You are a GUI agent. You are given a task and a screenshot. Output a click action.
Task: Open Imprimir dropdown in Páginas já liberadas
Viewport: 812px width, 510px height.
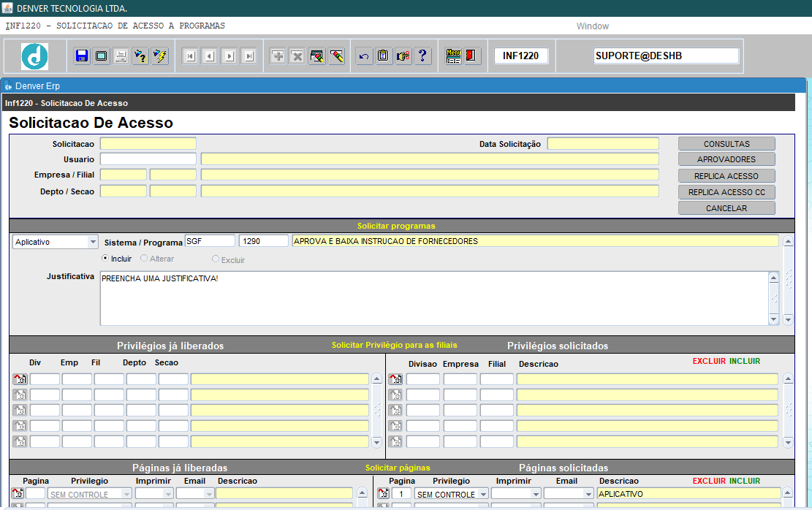point(168,494)
